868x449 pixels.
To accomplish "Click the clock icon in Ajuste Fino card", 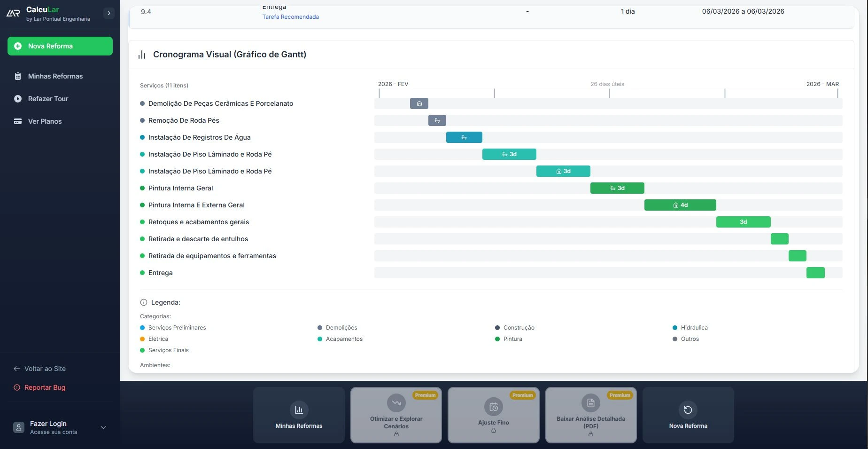I will click(x=493, y=407).
